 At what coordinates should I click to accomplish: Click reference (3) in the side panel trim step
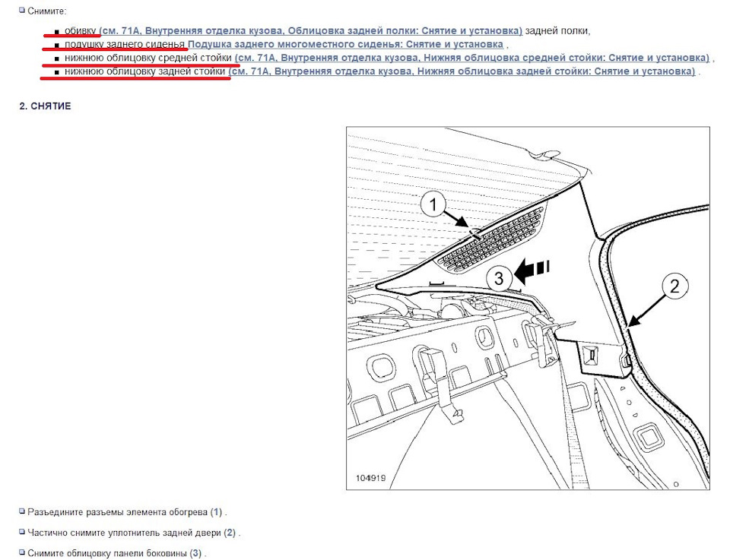click(x=195, y=553)
